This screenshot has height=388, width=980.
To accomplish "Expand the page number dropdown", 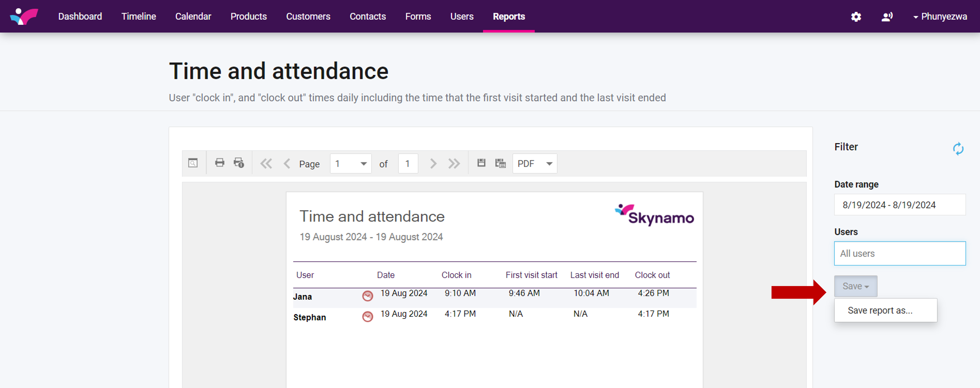I will [x=363, y=164].
